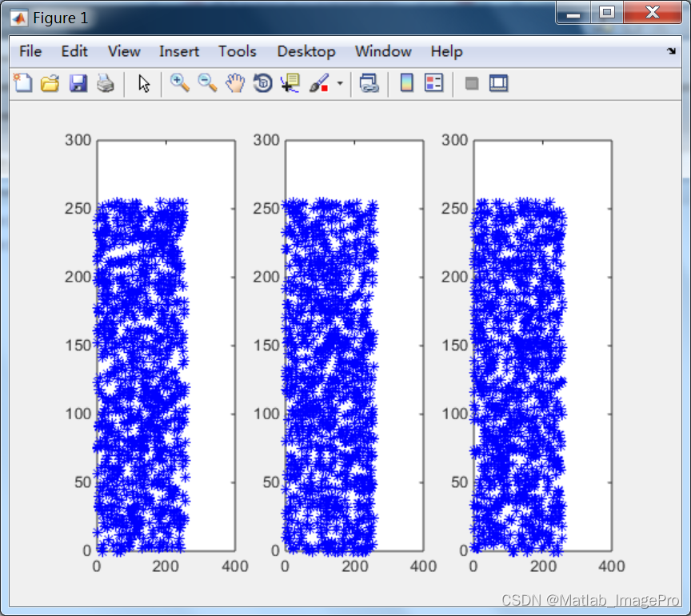Open the Edit menu

click(x=74, y=51)
